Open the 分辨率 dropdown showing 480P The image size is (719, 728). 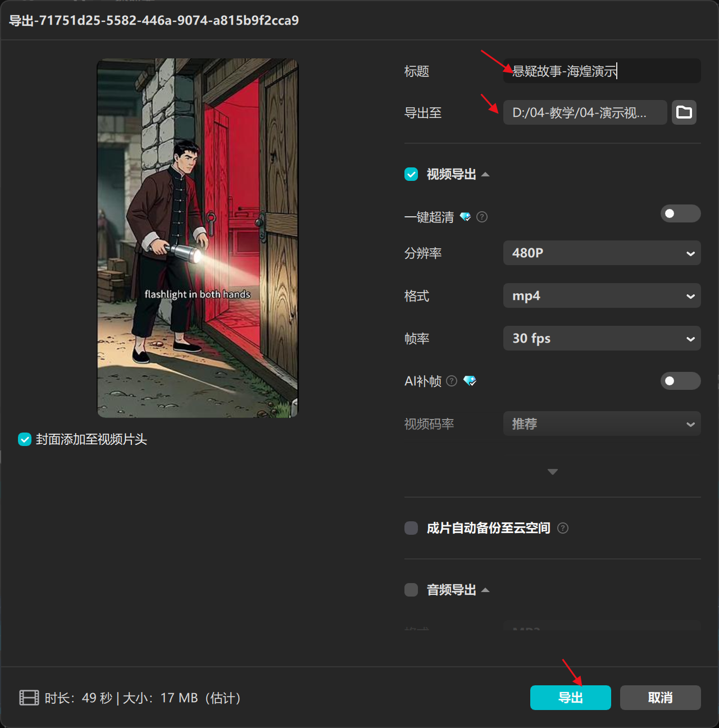coord(602,253)
